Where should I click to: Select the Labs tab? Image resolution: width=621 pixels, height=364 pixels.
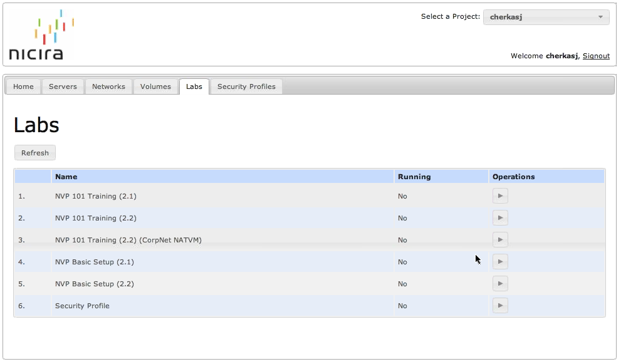coord(194,86)
